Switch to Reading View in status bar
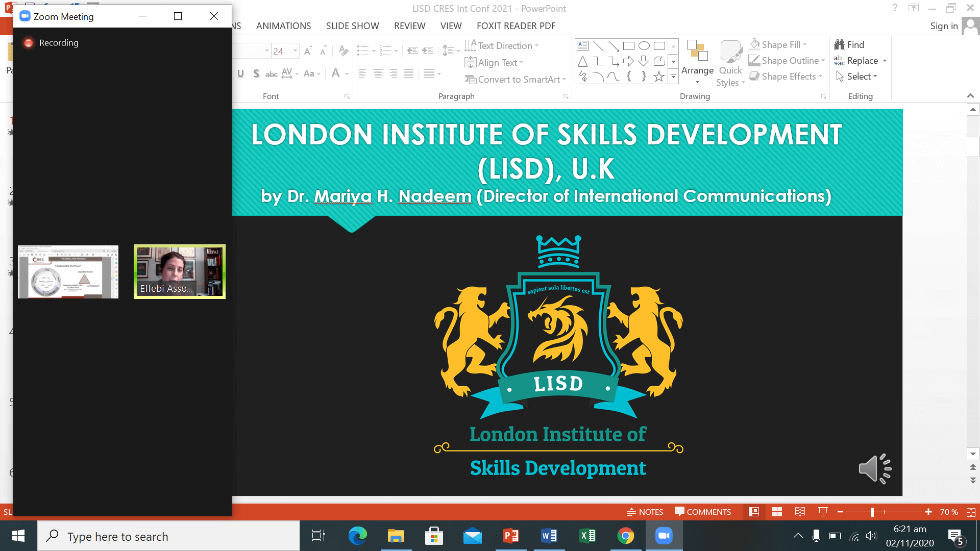 [x=800, y=512]
